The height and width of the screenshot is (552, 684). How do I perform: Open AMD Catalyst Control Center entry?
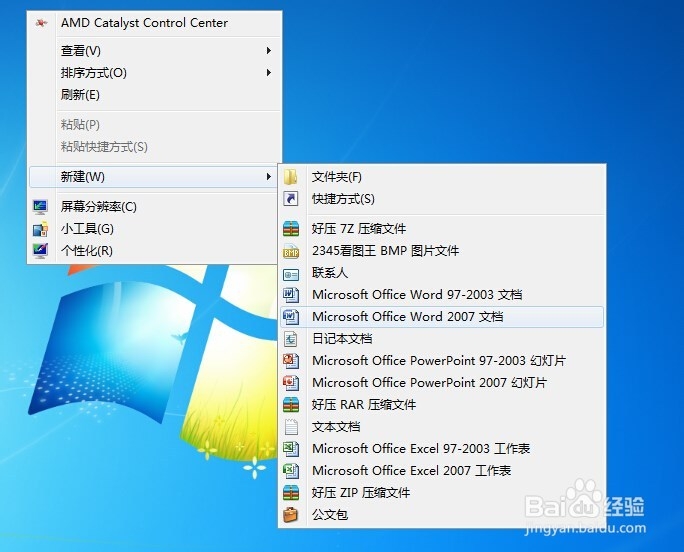pyautogui.click(x=154, y=23)
